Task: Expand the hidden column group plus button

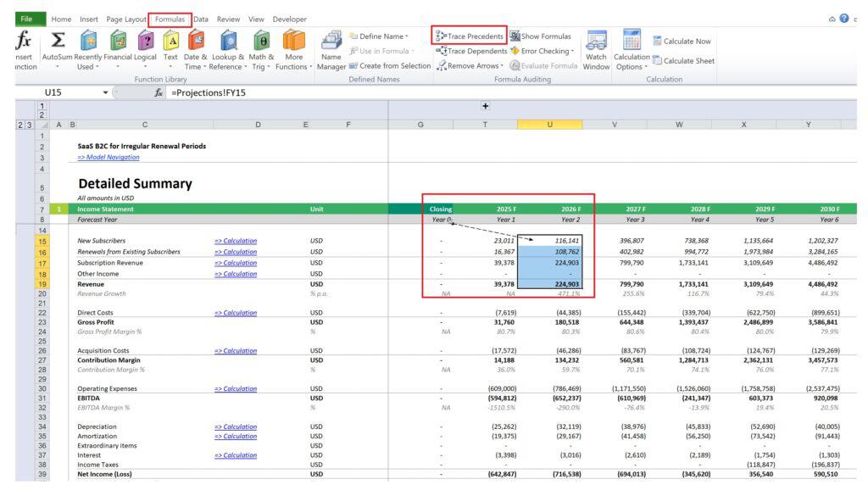Action: 485,106
